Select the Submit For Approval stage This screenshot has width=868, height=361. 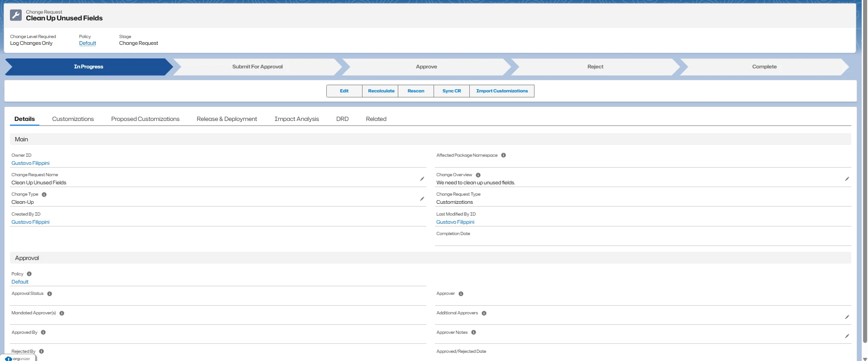coord(257,67)
